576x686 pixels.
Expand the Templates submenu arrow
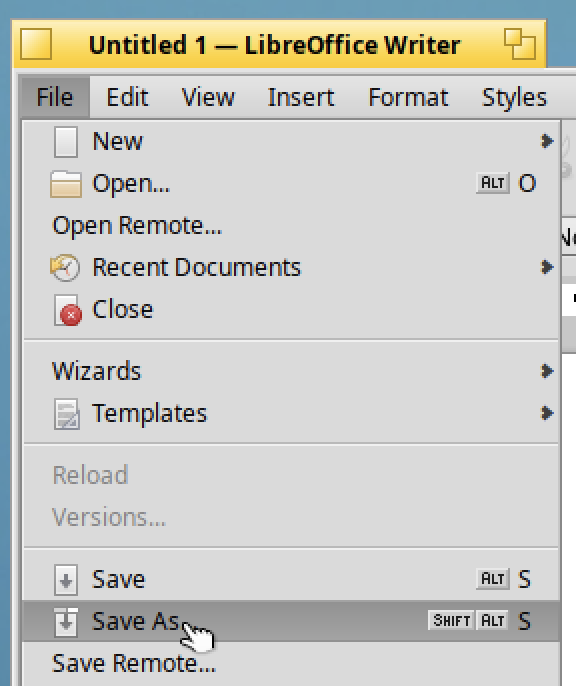pyautogui.click(x=547, y=413)
